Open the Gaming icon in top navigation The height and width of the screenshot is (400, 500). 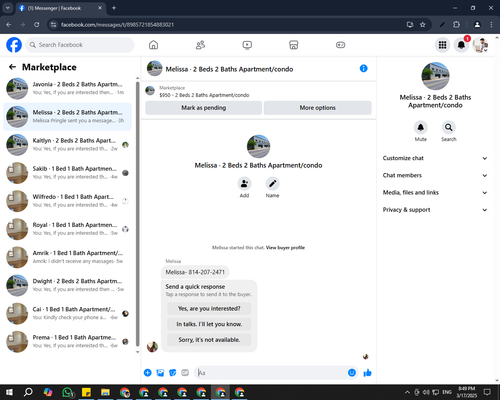point(340,45)
